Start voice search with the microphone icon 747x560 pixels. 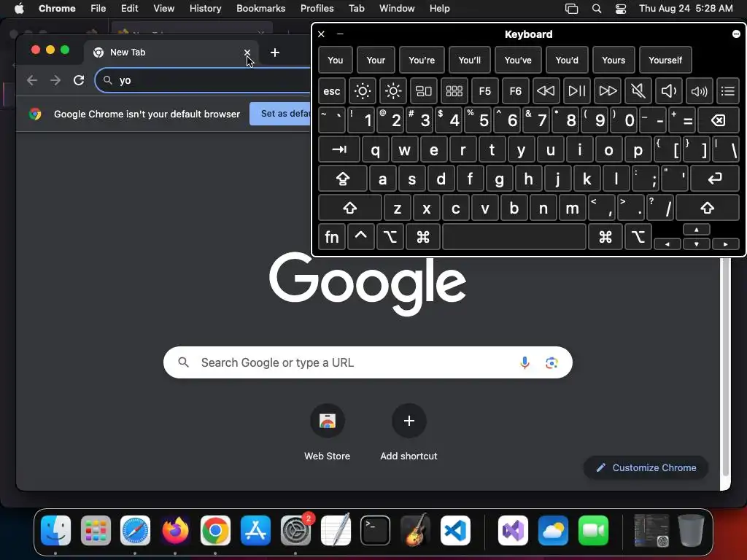coord(525,363)
